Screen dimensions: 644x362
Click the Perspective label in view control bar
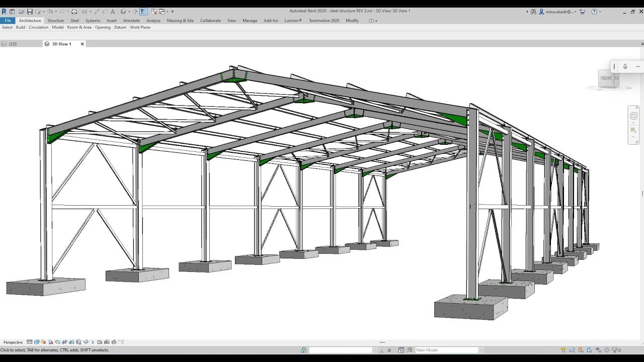tap(13, 342)
